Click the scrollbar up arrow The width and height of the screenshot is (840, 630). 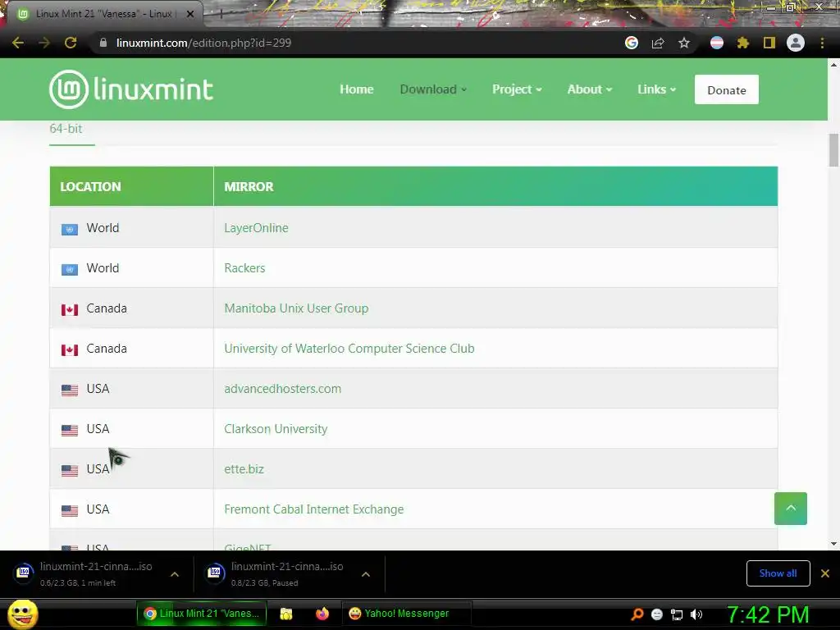pyautogui.click(x=833, y=65)
